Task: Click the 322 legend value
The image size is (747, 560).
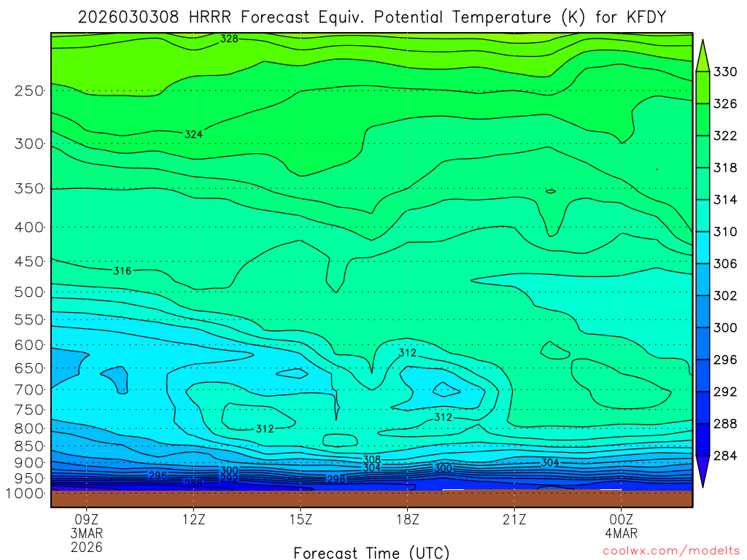Action: click(725, 136)
